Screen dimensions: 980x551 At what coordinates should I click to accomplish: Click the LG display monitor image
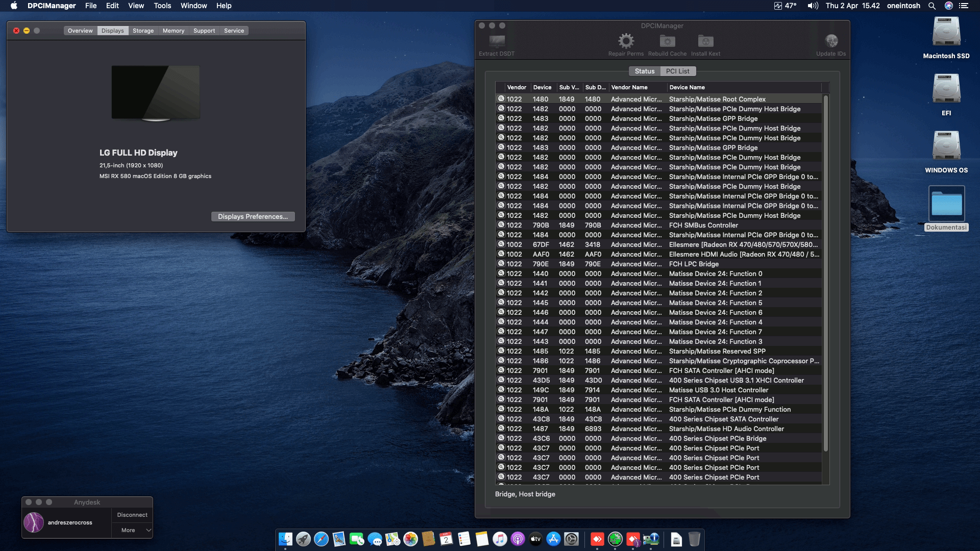[x=156, y=93]
